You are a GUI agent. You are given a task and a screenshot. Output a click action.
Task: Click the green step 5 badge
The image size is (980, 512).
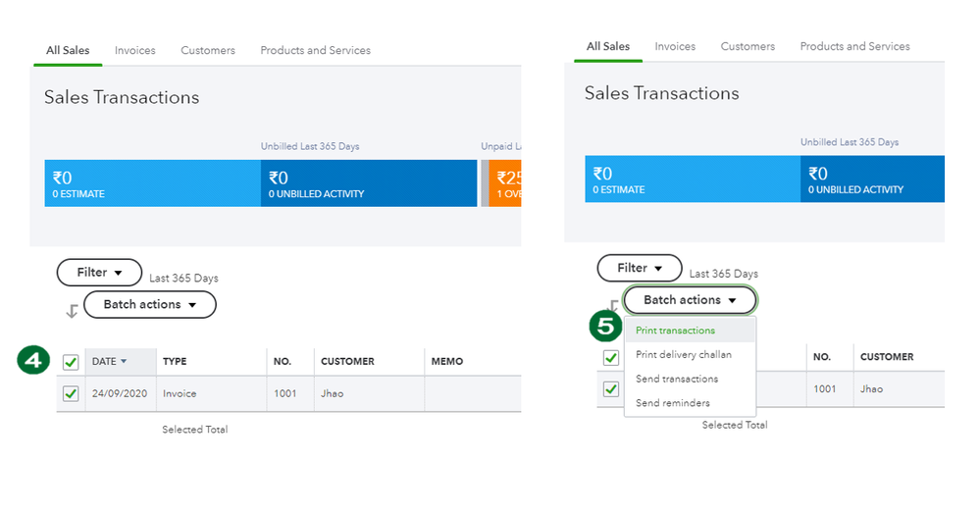tap(605, 326)
